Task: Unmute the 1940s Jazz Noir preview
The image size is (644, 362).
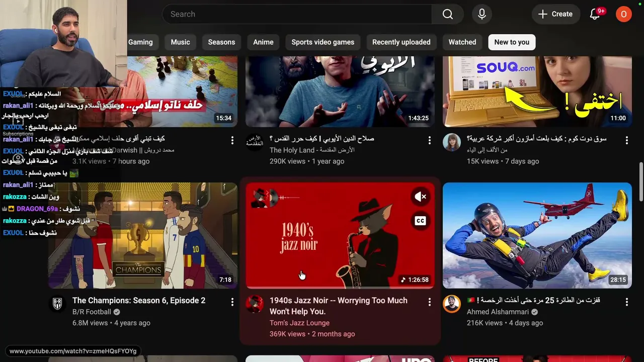Action: coord(420,197)
